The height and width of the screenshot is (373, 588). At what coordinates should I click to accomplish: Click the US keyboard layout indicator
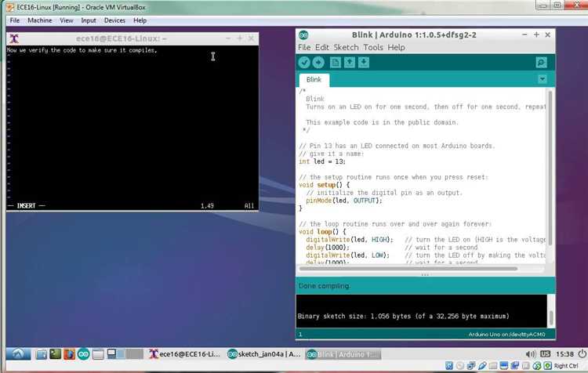545,354
